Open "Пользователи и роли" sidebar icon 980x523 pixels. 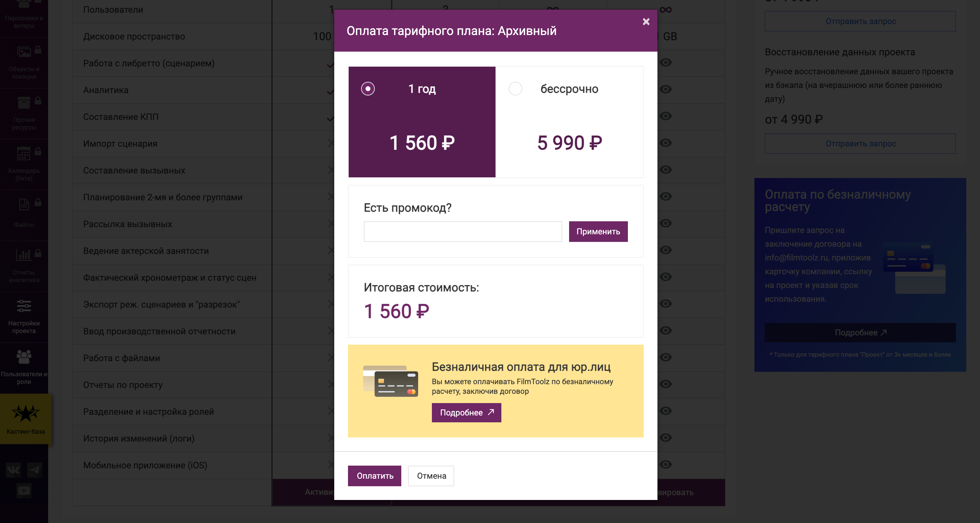[24, 357]
